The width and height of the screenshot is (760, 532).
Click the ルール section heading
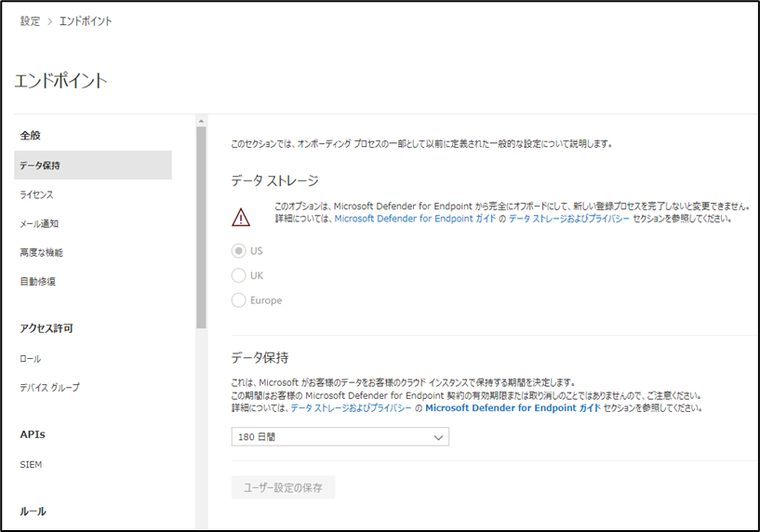click(33, 512)
